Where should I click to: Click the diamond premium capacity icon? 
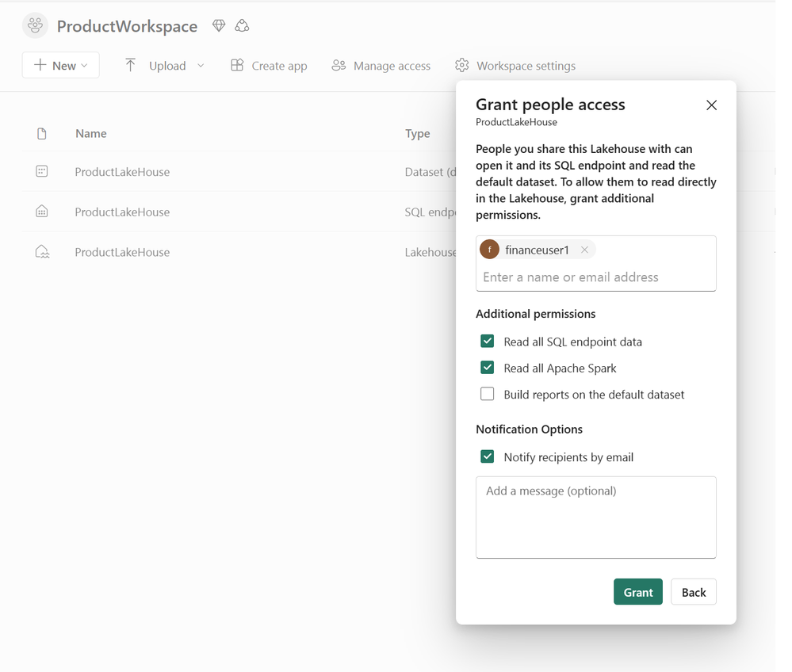pos(219,25)
